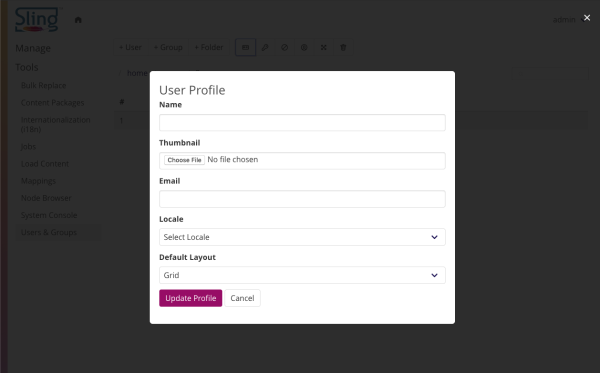
Task: Click the profile card icon in toolbar
Action: 245,47
